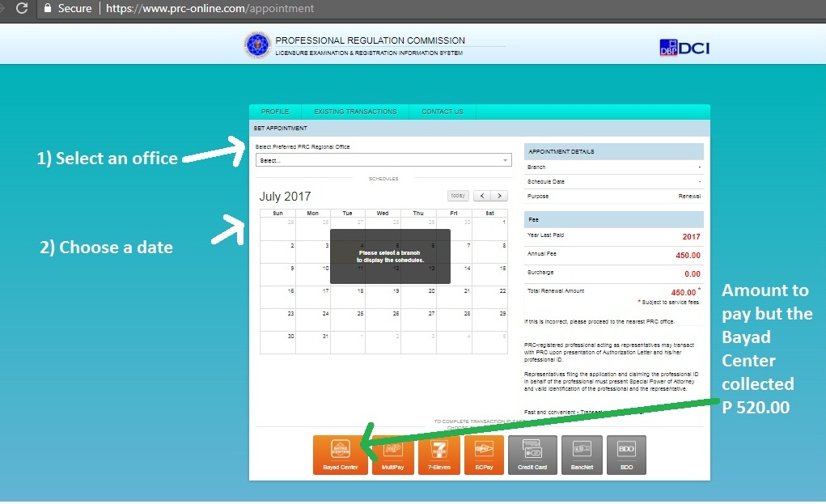The width and height of the screenshot is (826, 504).
Task: Open the PROFILE tab
Action: [x=275, y=112]
